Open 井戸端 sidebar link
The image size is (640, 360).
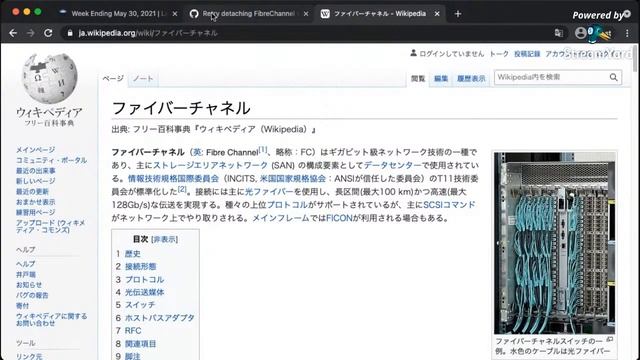(x=26, y=275)
